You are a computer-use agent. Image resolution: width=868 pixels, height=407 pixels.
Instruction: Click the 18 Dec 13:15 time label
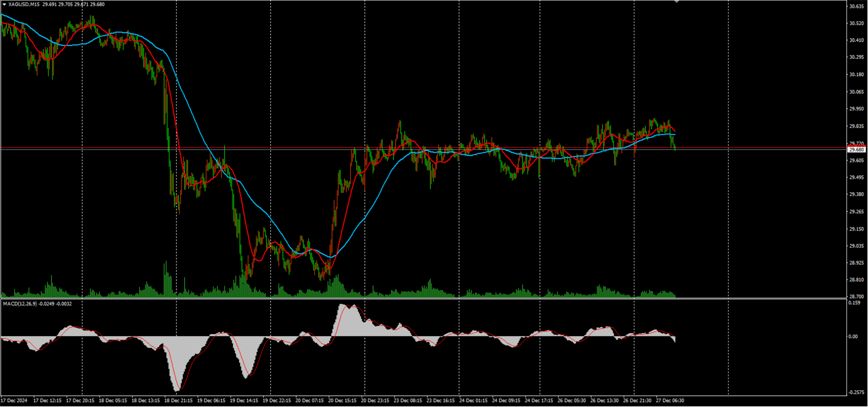(146, 401)
